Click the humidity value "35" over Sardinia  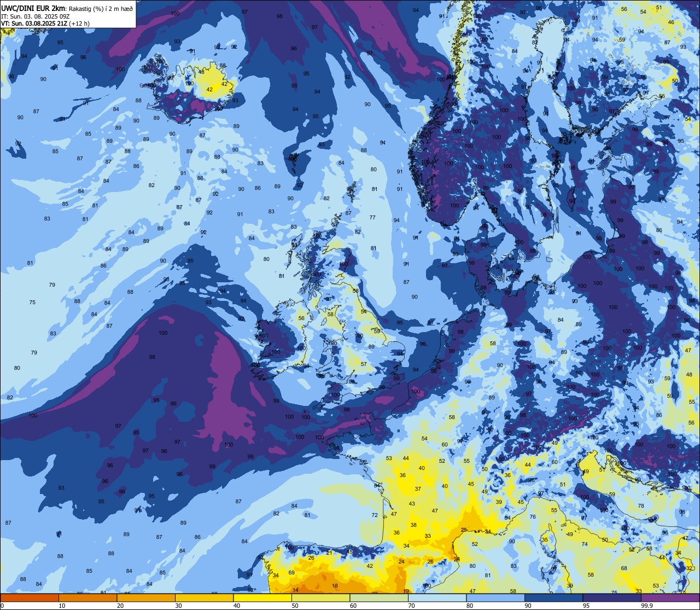click(545, 539)
